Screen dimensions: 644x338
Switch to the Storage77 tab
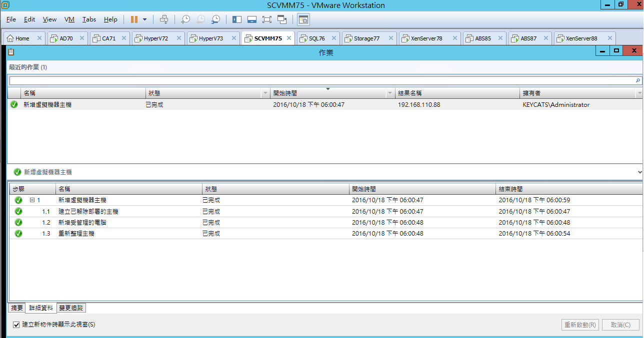[366, 38]
